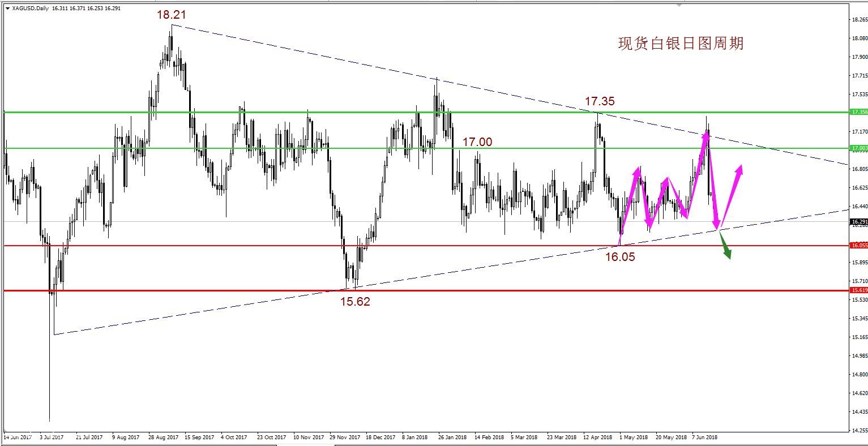Click the Chinese chart title 现货白银日图周期
This screenshot has height=446, width=868.
tap(681, 44)
